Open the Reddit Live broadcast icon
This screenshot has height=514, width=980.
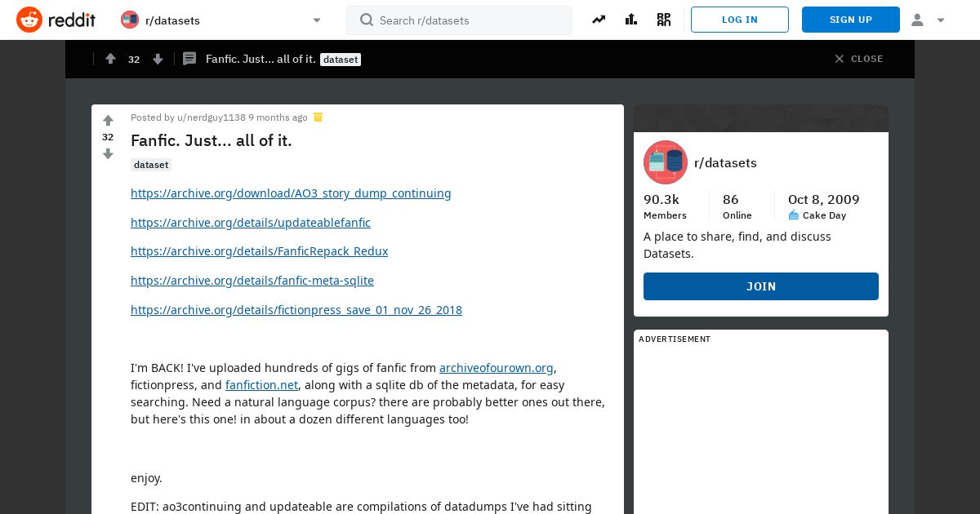pyautogui.click(x=664, y=20)
